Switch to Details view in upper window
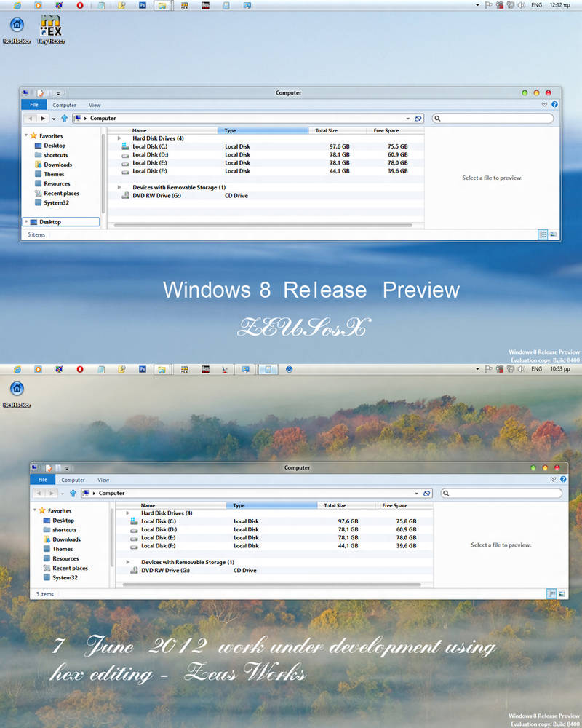 tap(543, 234)
